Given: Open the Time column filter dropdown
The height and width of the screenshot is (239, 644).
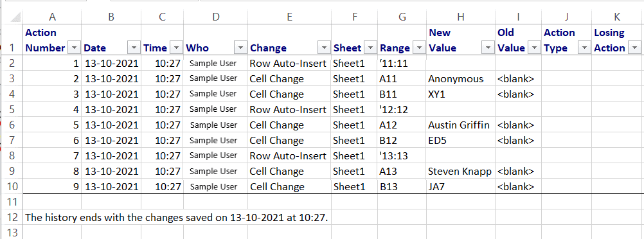Looking at the screenshot, I should [x=176, y=48].
